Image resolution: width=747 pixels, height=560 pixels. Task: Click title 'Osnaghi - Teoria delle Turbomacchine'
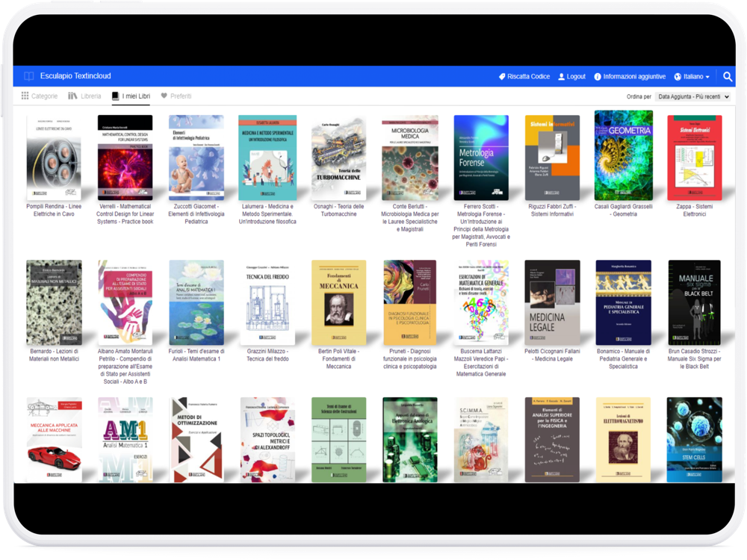[338, 210]
